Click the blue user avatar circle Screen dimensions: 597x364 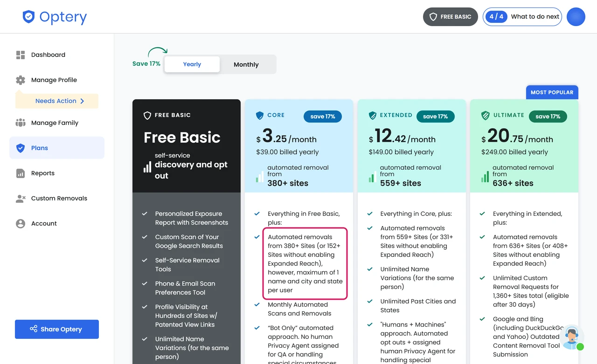coord(576,17)
